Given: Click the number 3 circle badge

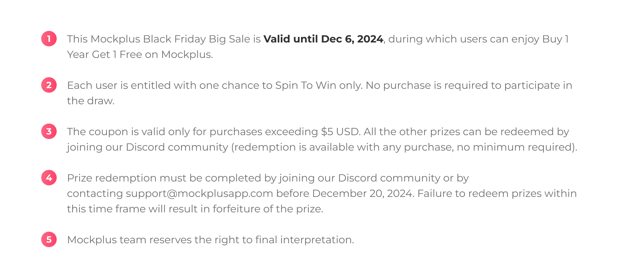Looking at the screenshot, I should (49, 132).
